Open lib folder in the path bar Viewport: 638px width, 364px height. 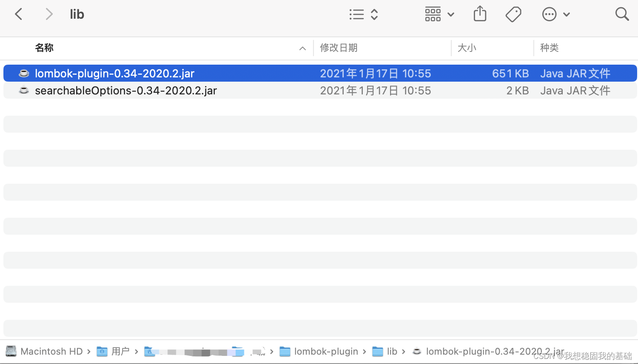coord(392,352)
